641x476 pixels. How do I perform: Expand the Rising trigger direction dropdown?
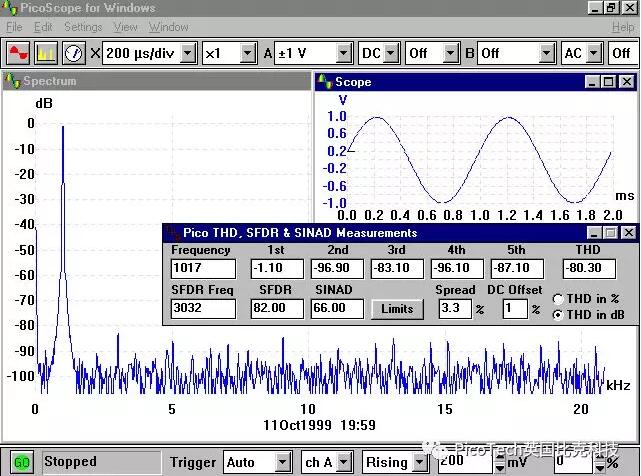(x=421, y=463)
